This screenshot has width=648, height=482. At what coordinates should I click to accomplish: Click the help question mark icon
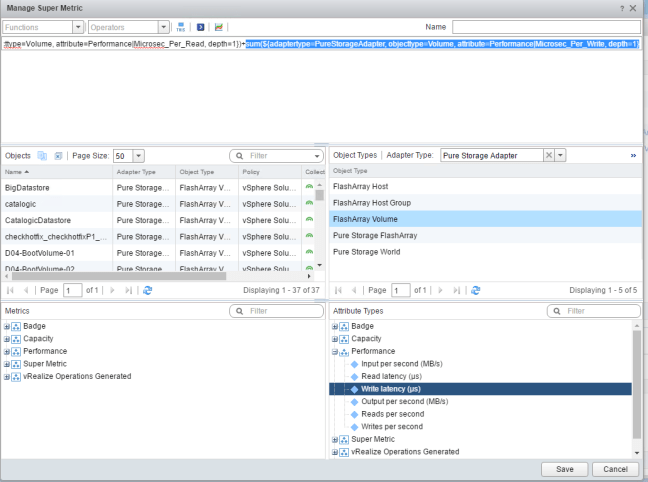pyautogui.click(x=621, y=8)
